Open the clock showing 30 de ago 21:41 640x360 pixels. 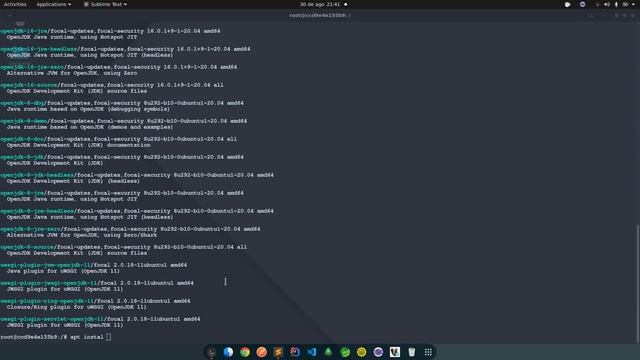(320, 4)
